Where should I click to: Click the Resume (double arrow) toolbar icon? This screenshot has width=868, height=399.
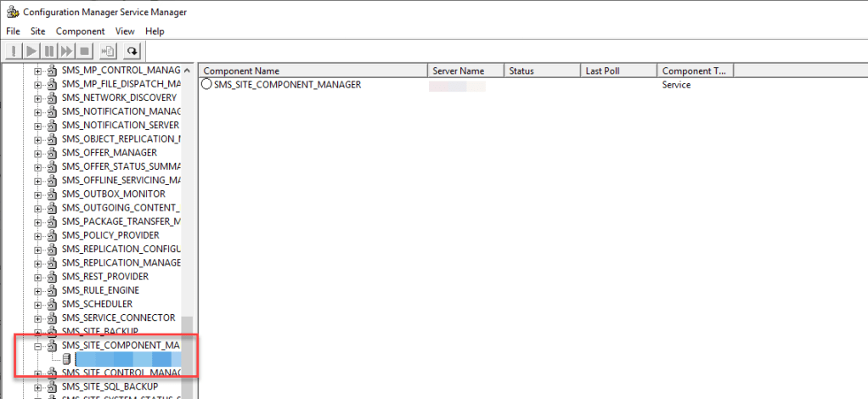pyautogui.click(x=66, y=51)
